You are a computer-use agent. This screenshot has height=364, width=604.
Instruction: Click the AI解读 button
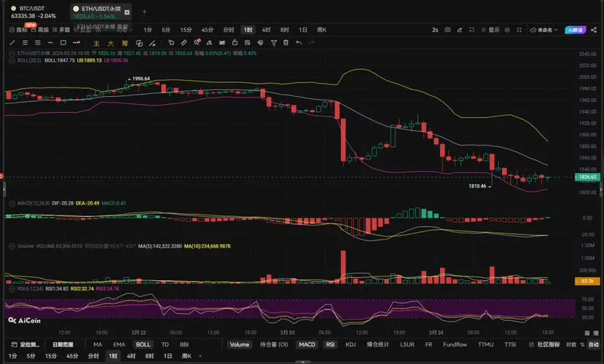pyautogui.click(x=575, y=30)
